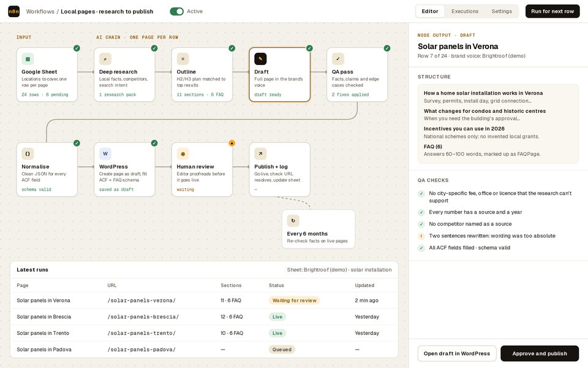Click the Live status badge for Brescia
Viewport: 588px width, 368px height.
pos(277,316)
